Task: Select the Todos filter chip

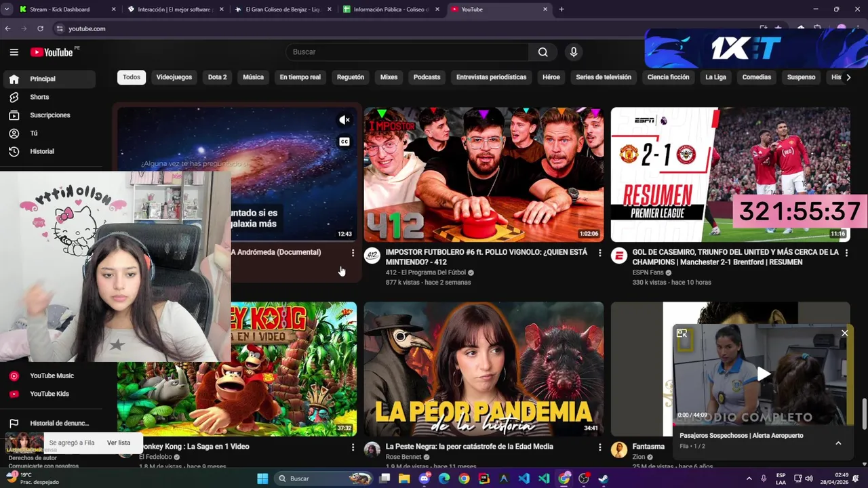Action: (x=132, y=77)
